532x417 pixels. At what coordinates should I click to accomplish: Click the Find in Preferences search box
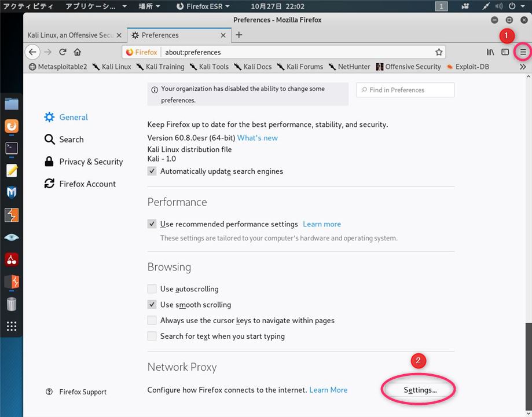tap(405, 90)
